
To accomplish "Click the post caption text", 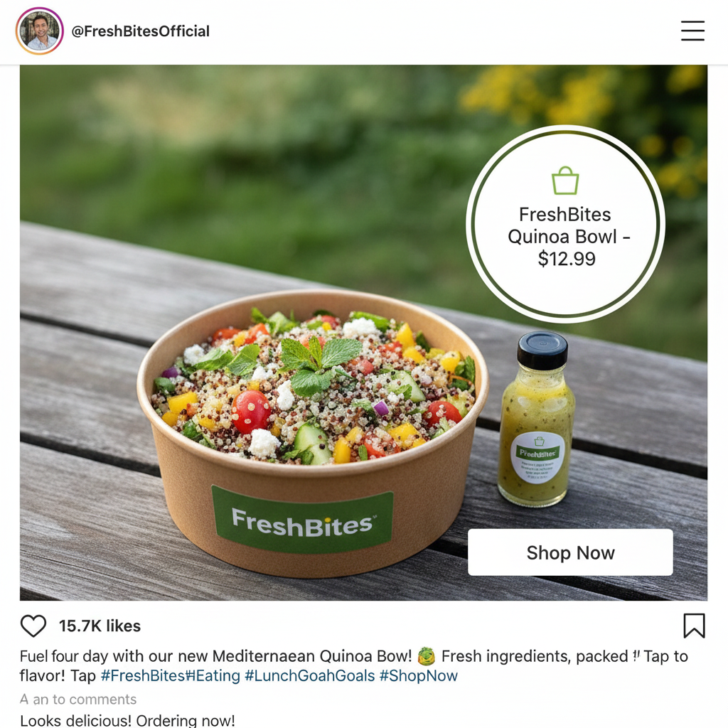I will (354, 665).
